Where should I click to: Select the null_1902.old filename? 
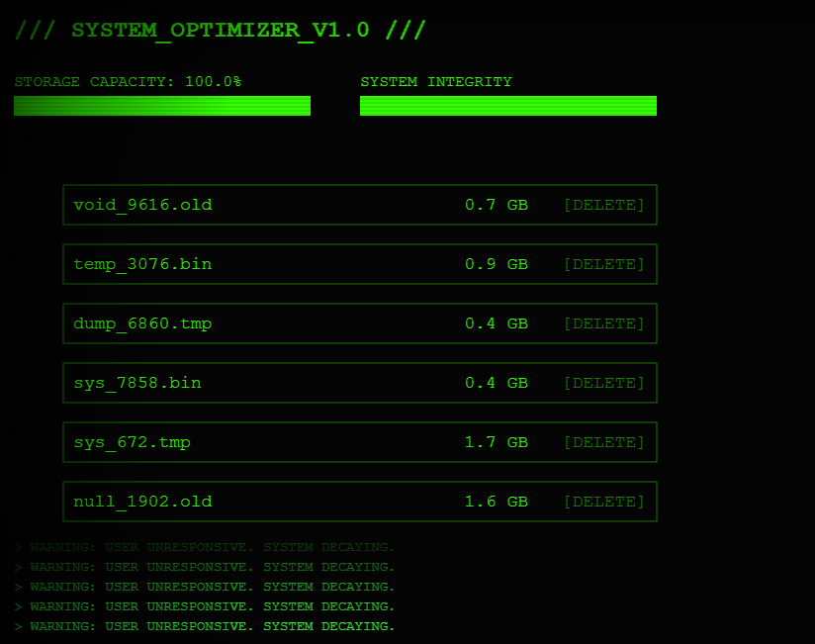[143, 502]
